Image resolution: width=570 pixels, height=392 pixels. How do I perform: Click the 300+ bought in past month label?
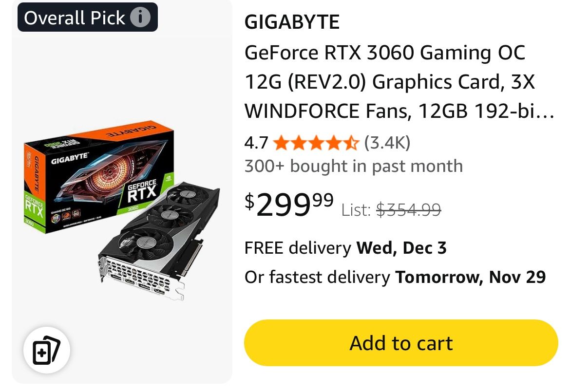click(x=354, y=166)
